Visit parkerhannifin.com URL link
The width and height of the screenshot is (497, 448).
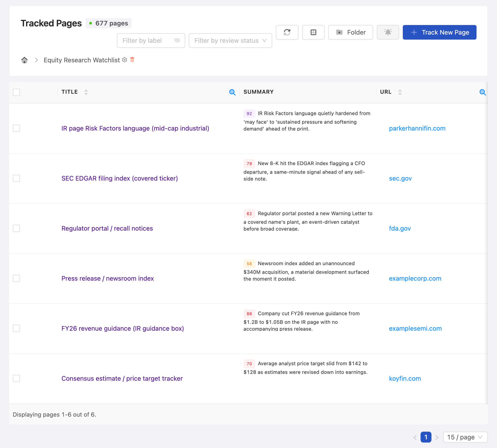[417, 128]
